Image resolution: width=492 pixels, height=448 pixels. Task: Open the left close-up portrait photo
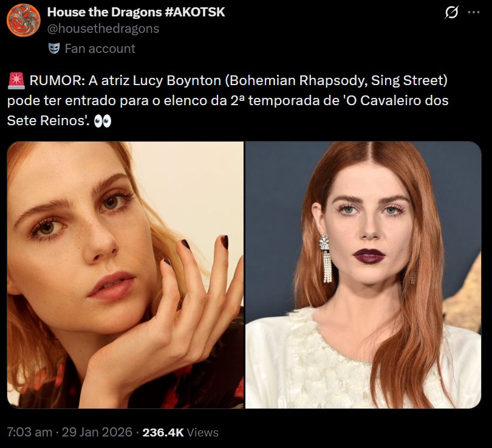tap(125, 275)
